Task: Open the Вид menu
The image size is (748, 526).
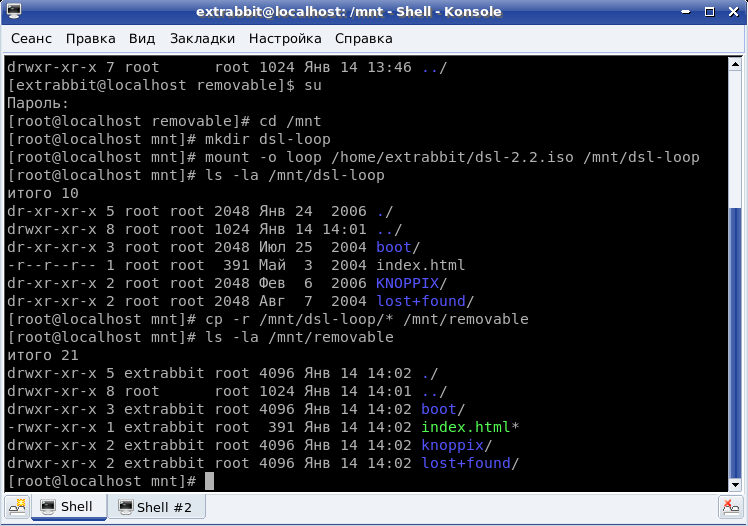Action: pyautogui.click(x=142, y=39)
